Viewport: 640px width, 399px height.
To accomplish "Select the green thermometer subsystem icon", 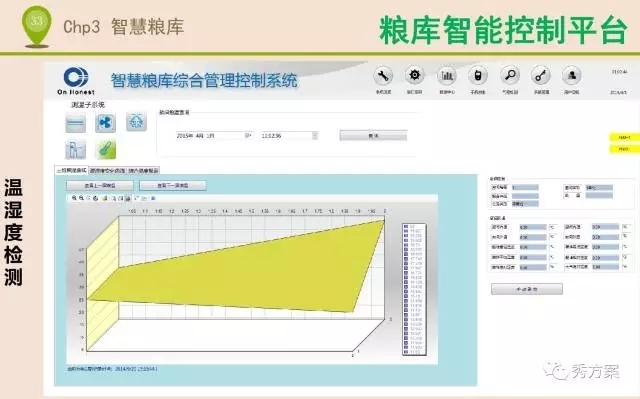I will (x=106, y=149).
